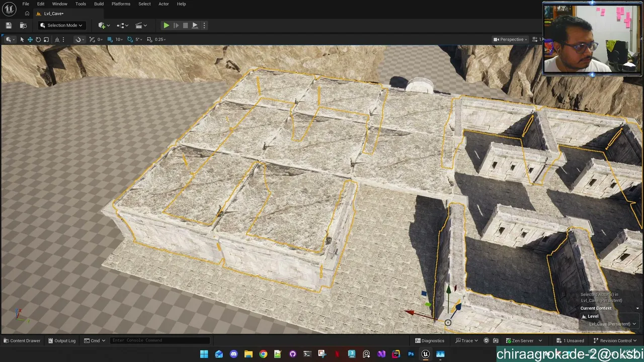
Task: Open the Cinematics clapperboard dropdown
Action: point(141,25)
